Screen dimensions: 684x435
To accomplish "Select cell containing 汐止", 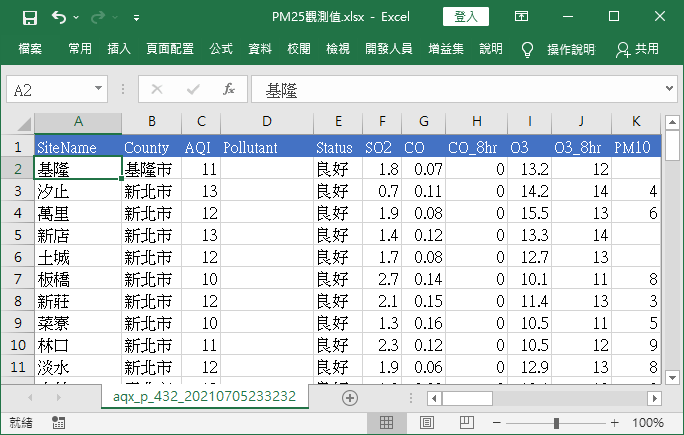I will click(78, 191).
